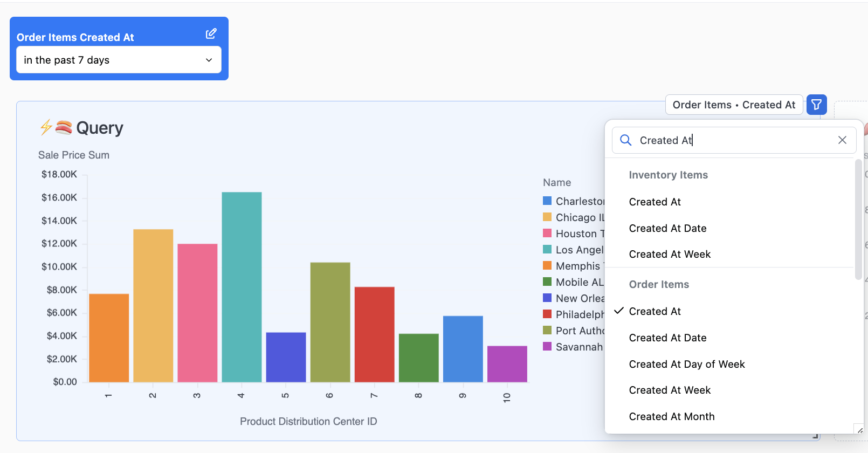Click the magnifying glass search icon

625,140
